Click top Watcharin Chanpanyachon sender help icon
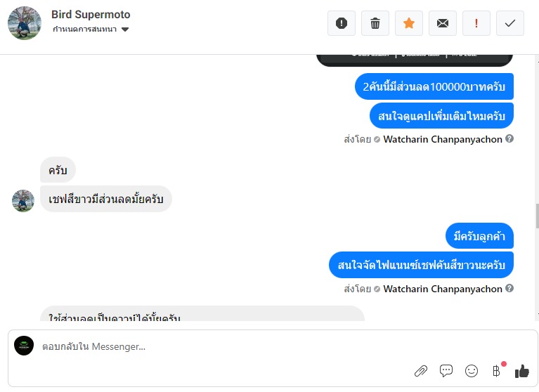 click(509, 138)
